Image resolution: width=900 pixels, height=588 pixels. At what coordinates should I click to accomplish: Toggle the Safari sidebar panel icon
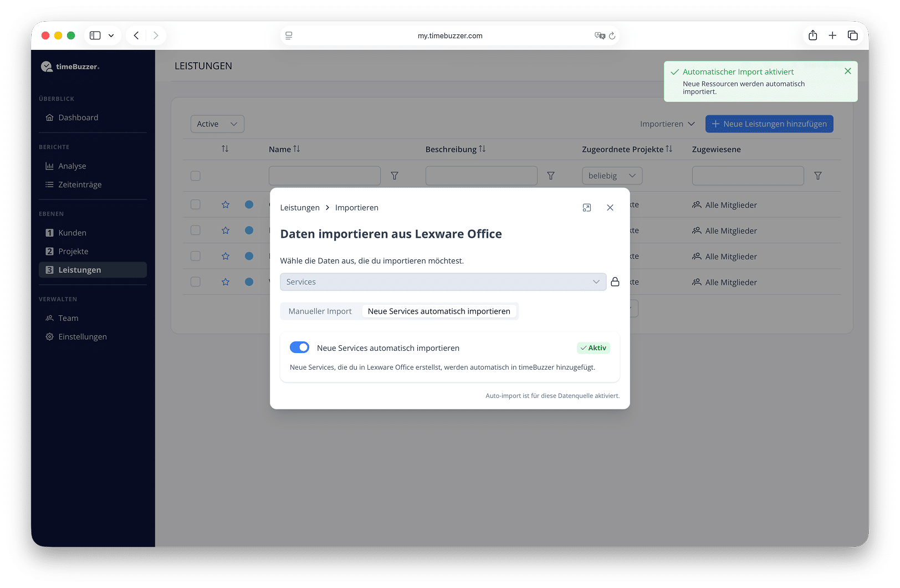point(95,35)
